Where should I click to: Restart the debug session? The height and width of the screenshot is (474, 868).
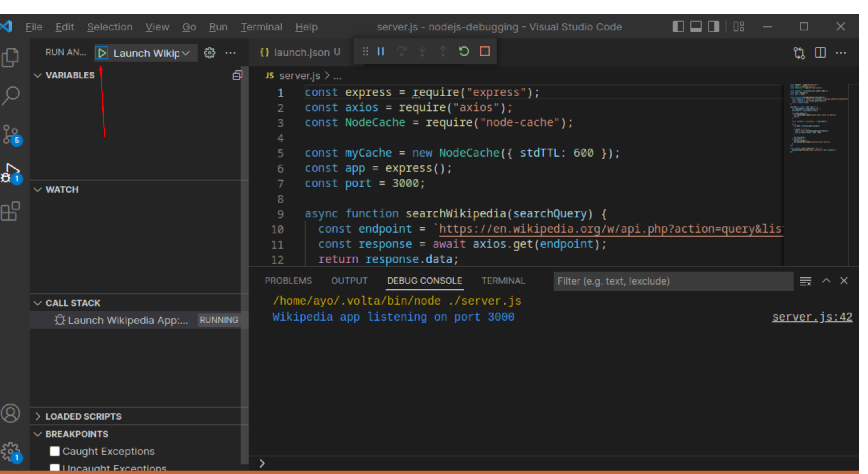click(x=464, y=51)
